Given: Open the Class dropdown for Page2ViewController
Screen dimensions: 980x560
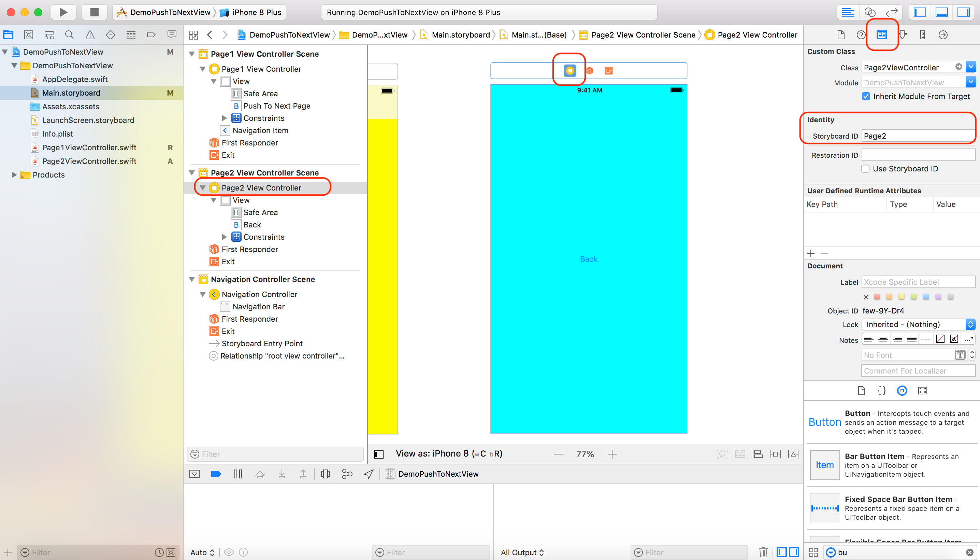Looking at the screenshot, I should (x=970, y=67).
